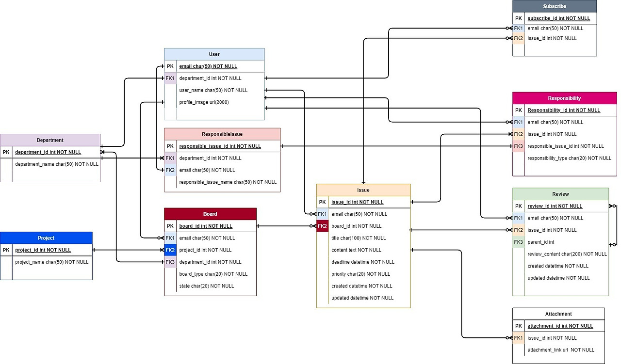Click issue_id row in Attachment table
This screenshot has width=621, height=364.
pos(558,338)
